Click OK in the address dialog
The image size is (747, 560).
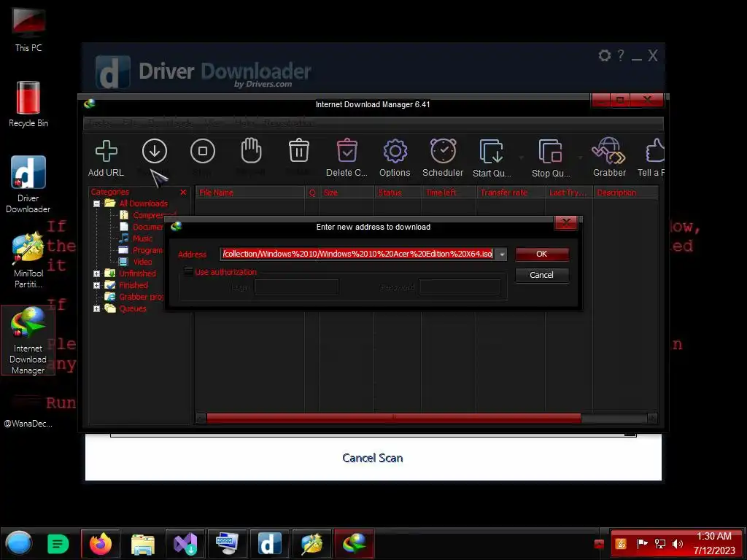coord(542,254)
